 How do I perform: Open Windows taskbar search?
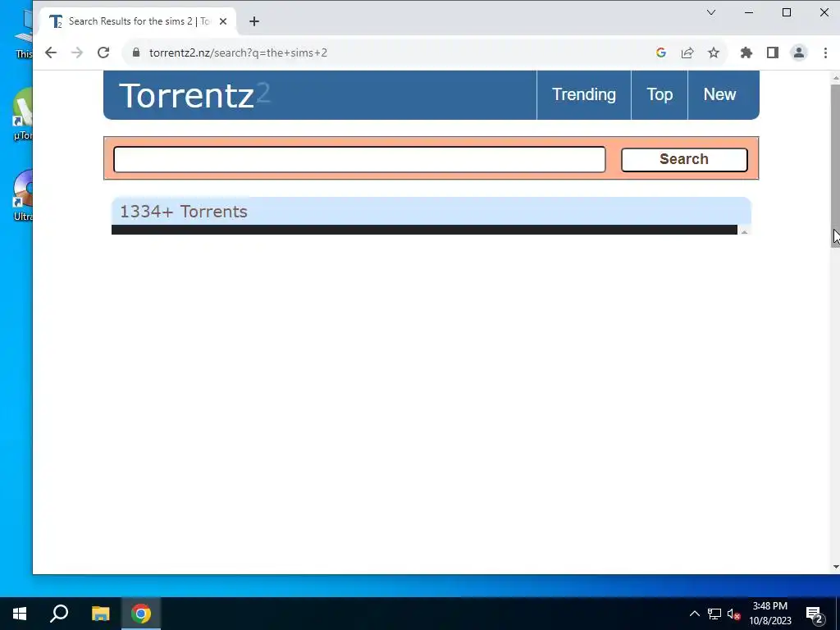point(59,614)
